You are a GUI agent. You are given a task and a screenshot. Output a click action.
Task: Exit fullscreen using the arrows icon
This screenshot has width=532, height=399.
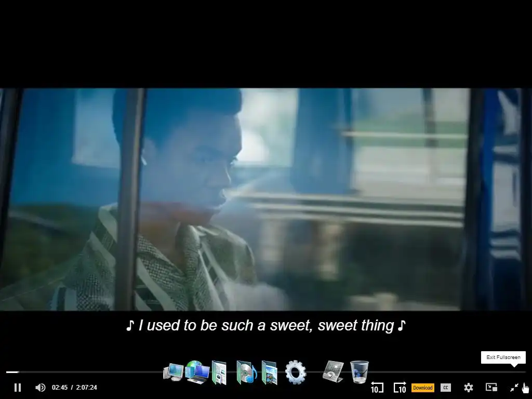[x=514, y=387]
